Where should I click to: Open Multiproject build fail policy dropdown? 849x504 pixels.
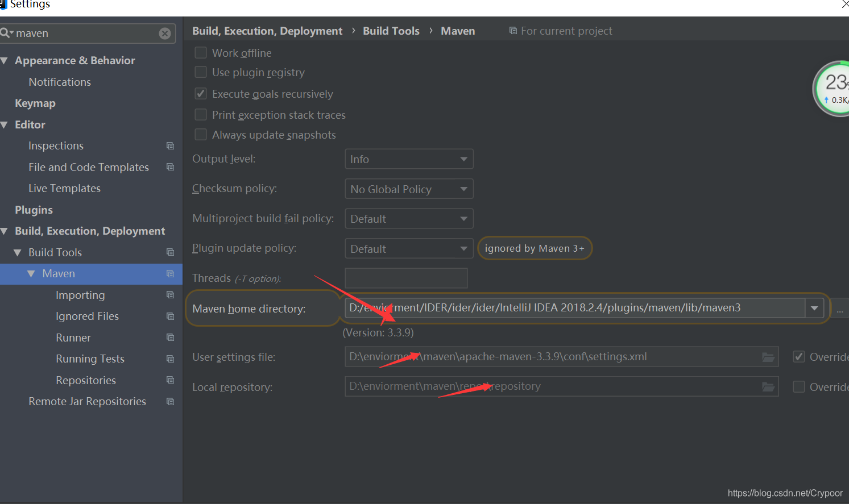pos(409,219)
